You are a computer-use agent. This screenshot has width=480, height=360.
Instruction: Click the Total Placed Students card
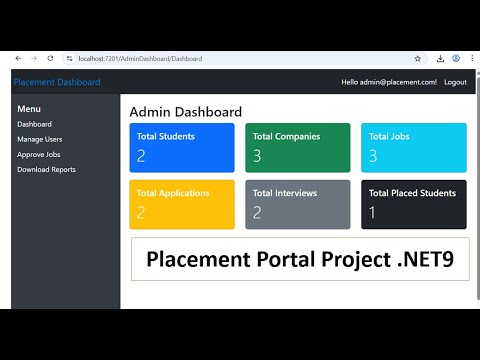coord(414,204)
